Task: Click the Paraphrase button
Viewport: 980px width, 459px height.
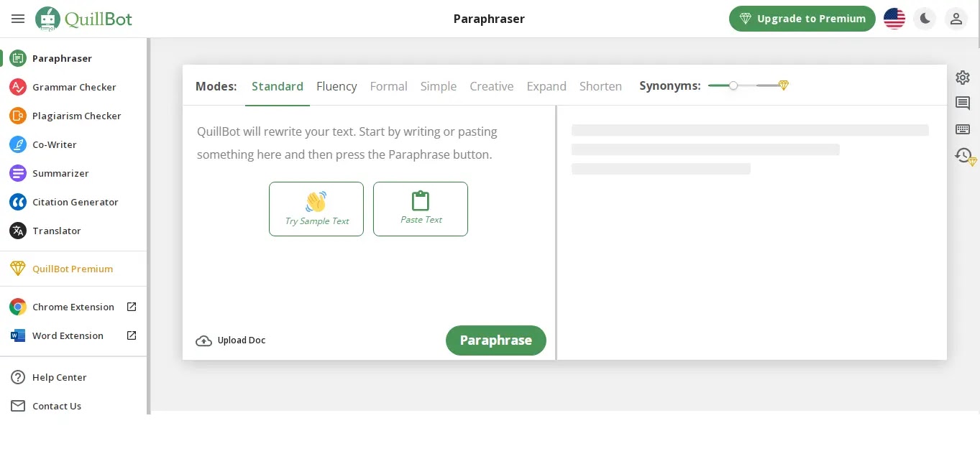Action: (x=496, y=340)
